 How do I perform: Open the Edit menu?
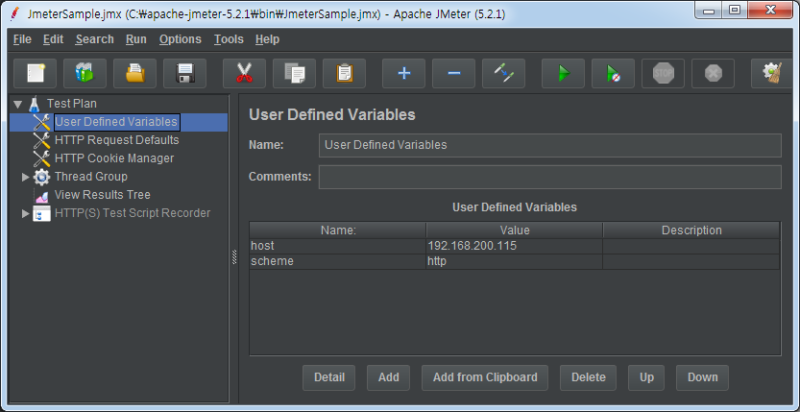coord(53,39)
